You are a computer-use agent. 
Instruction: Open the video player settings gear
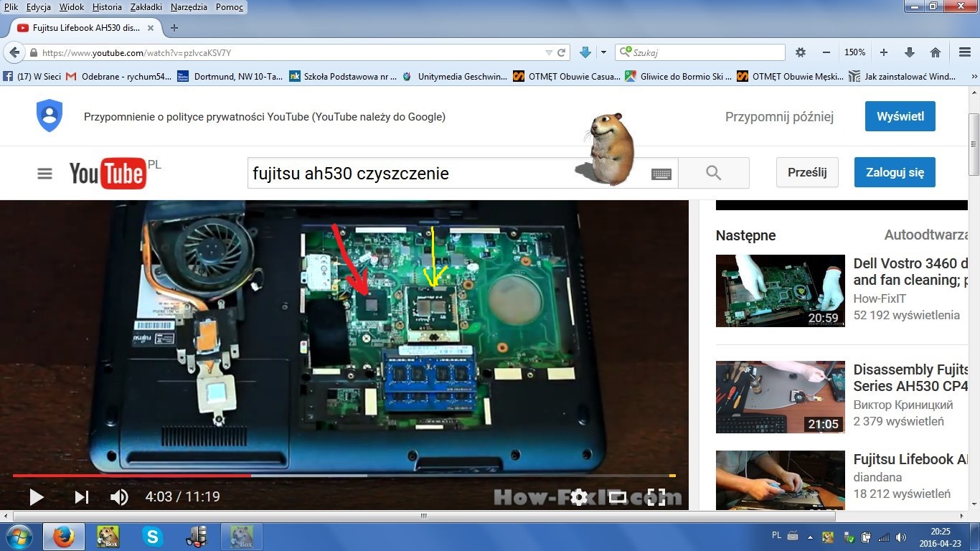click(579, 496)
